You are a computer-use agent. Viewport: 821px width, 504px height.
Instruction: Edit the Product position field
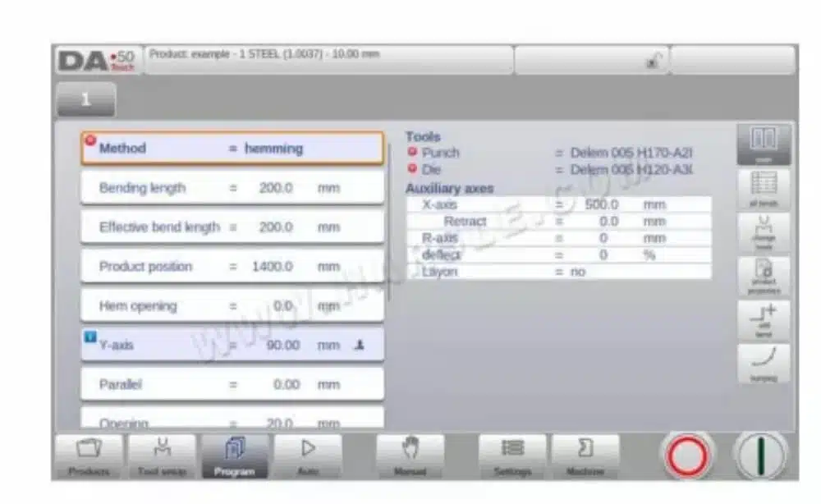[232, 267]
